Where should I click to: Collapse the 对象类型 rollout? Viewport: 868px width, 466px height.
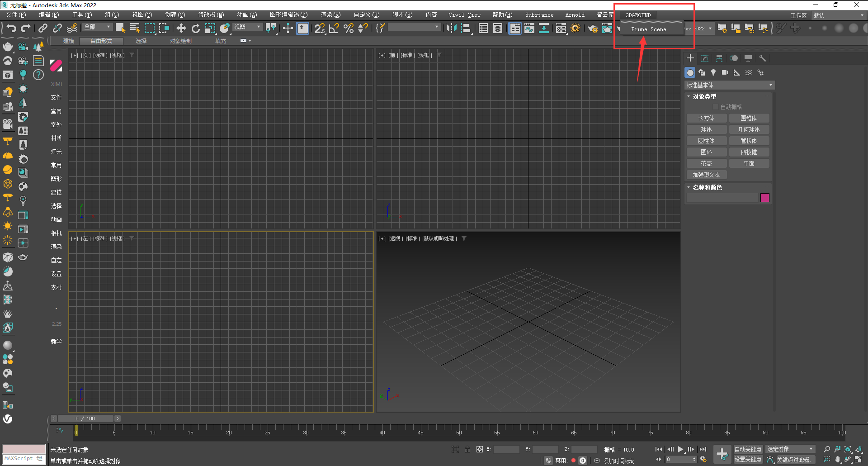pyautogui.click(x=704, y=96)
